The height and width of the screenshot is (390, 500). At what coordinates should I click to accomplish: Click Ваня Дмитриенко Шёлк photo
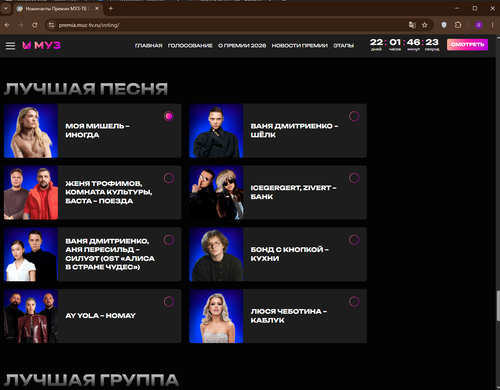(x=216, y=131)
